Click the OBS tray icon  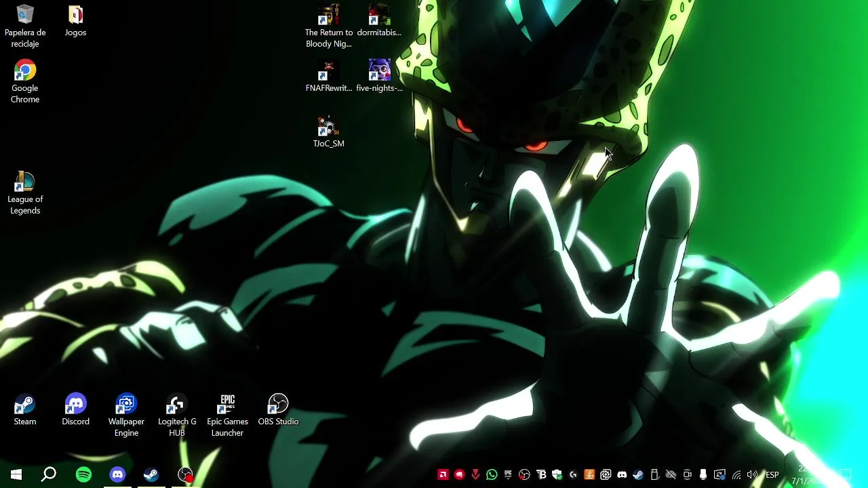click(524, 474)
